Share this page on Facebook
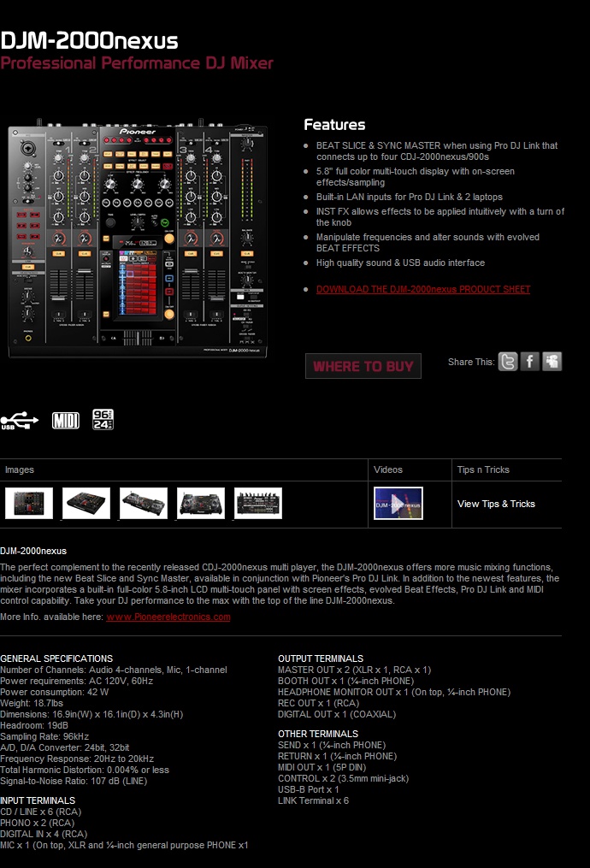 [x=529, y=362]
